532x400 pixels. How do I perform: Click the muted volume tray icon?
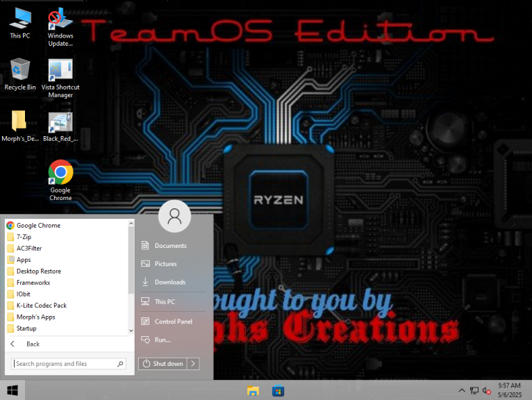[x=487, y=391]
